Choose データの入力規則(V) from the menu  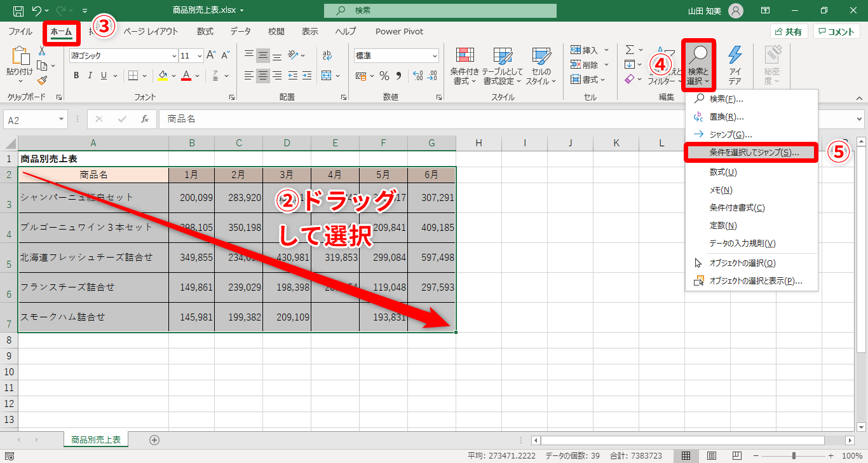tap(751, 244)
